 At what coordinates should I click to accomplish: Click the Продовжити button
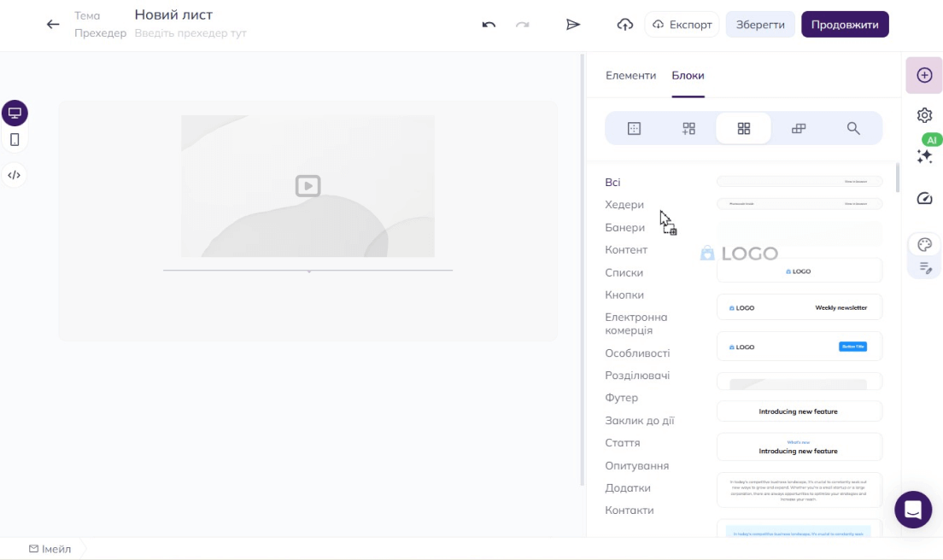pyautogui.click(x=845, y=25)
